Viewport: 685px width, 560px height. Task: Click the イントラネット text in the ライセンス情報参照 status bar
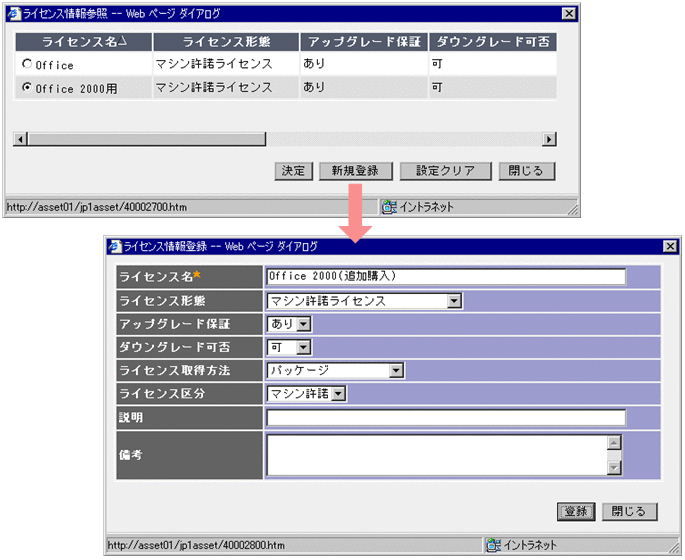426,207
